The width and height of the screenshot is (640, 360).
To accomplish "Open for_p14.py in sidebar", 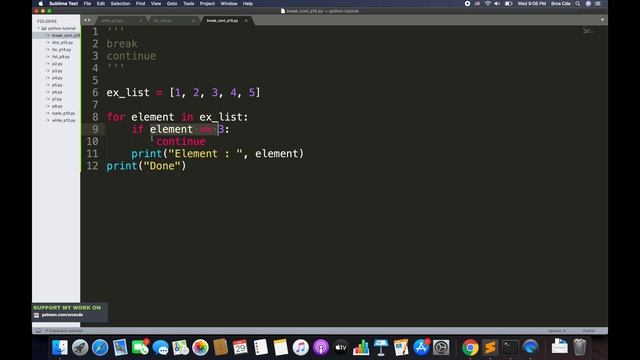I will (61, 49).
